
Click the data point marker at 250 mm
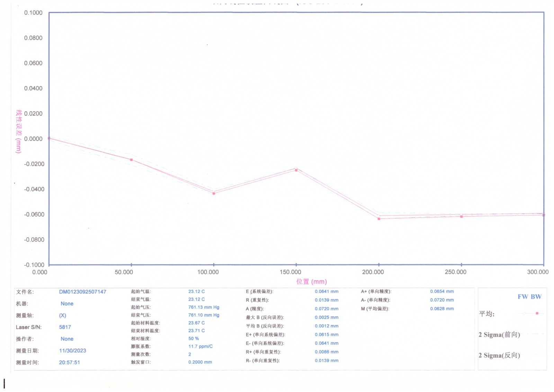(461, 216)
